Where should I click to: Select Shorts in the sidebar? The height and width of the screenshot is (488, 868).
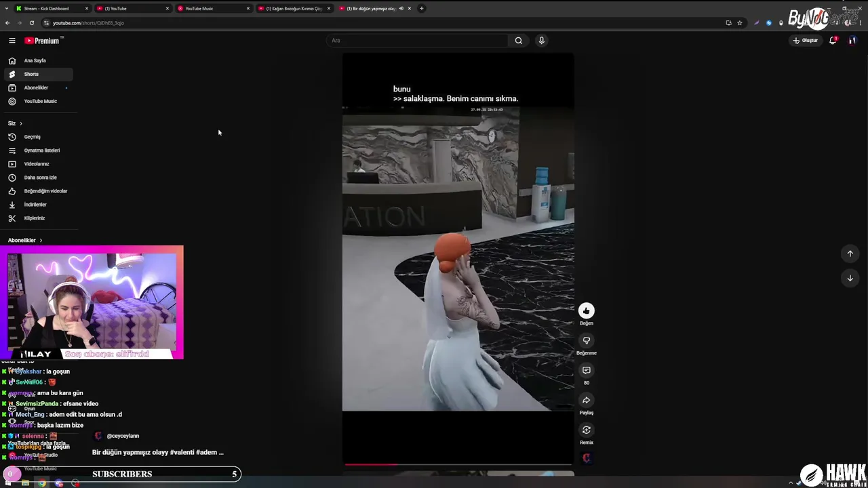(38, 74)
